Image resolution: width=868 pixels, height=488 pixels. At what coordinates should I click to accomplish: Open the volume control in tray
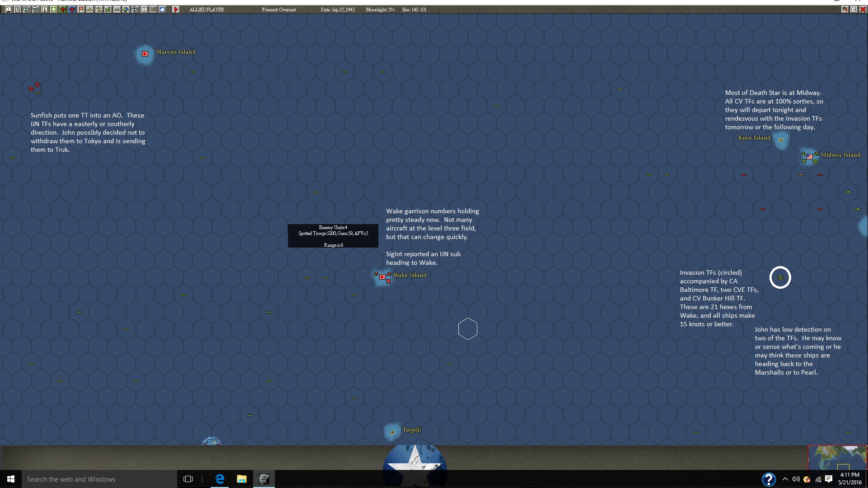[796, 479]
